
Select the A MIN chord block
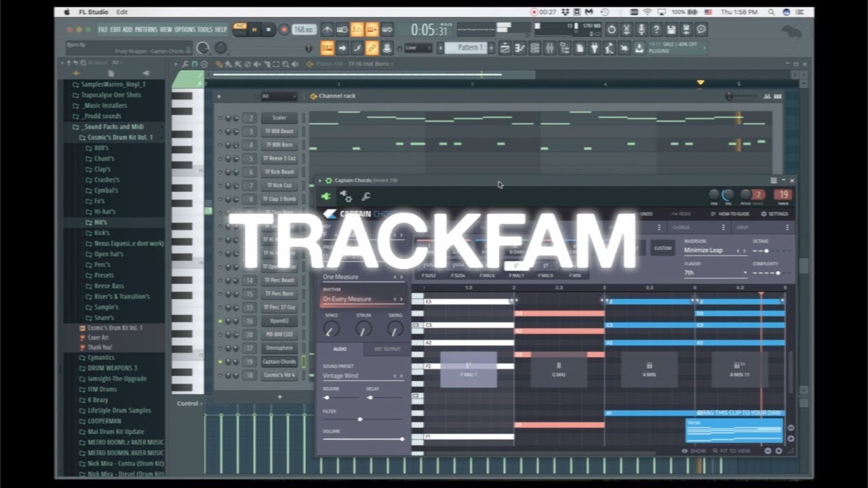pyautogui.click(x=649, y=370)
